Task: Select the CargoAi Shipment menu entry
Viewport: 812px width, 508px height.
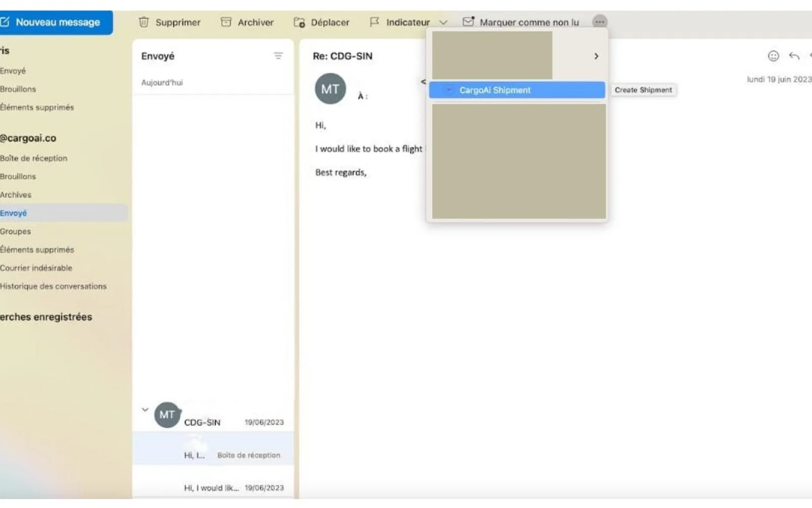Action: pyautogui.click(x=517, y=90)
